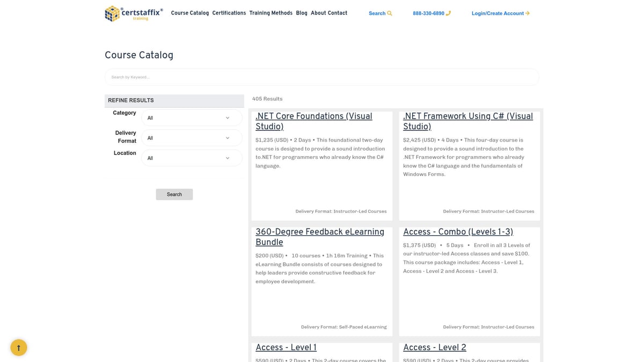
Task: Click the search magnifier icon
Action: click(x=390, y=13)
